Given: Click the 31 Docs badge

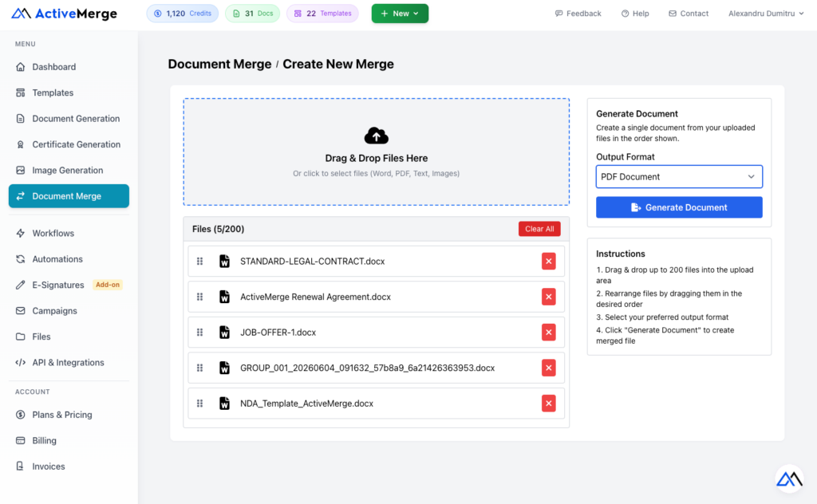Looking at the screenshot, I should click(252, 14).
